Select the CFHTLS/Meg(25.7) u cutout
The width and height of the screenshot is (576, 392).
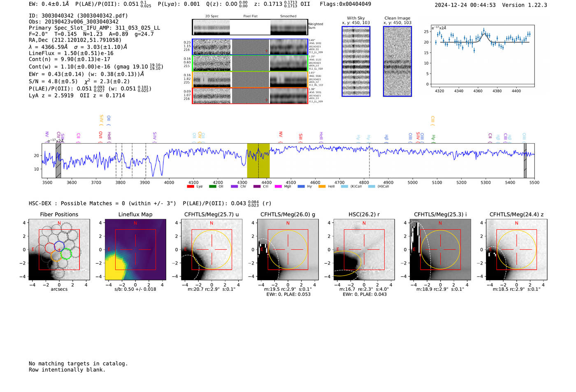[x=211, y=249]
